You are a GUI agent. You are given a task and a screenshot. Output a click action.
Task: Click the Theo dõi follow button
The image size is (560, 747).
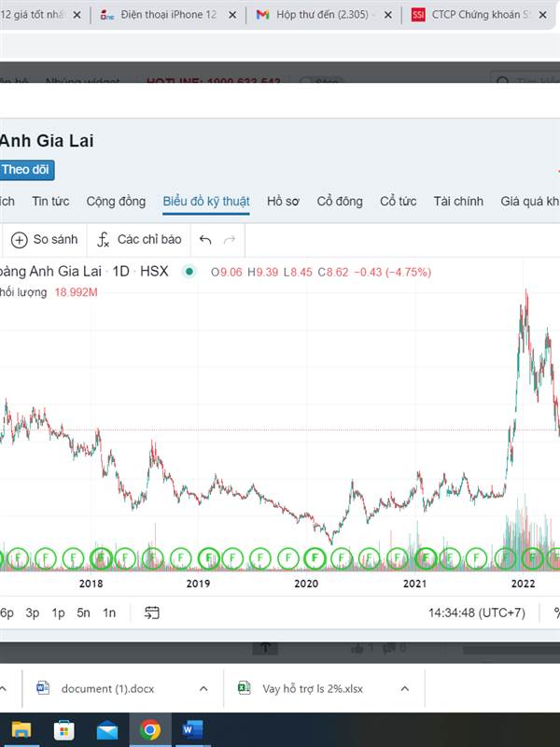point(26,170)
